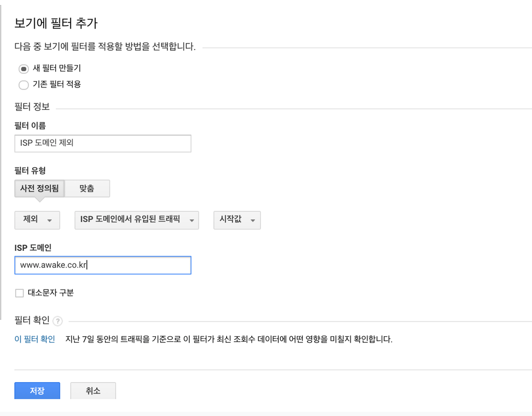Select the '새 필터 만들기' radio button
532x416 pixels.
[24, 69]
